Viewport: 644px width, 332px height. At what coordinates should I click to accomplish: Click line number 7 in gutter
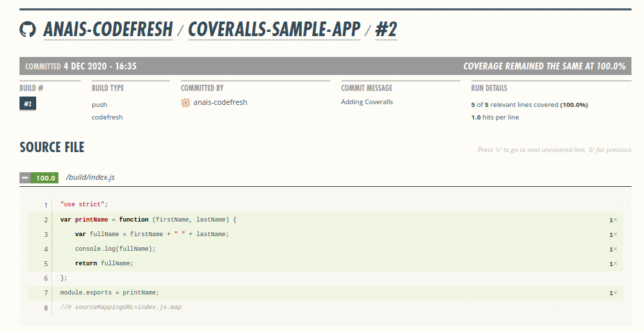click(45, 293)
